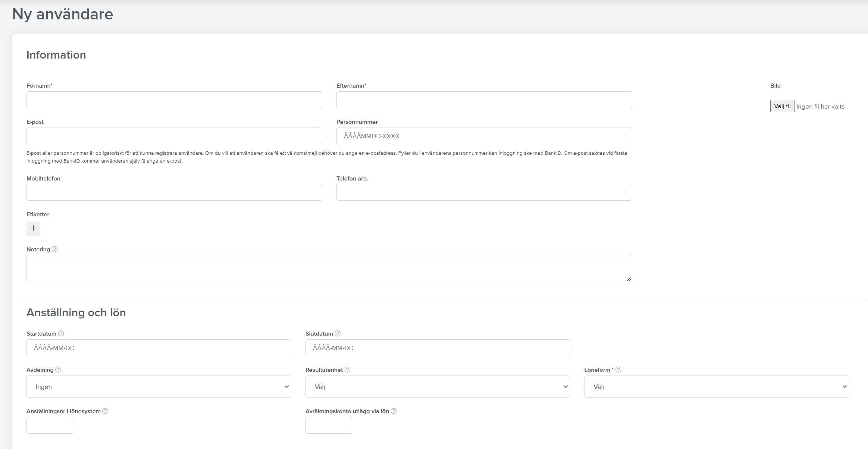Click the plus icon under Etiketter
Screen dimensions: 868x449
33,228
